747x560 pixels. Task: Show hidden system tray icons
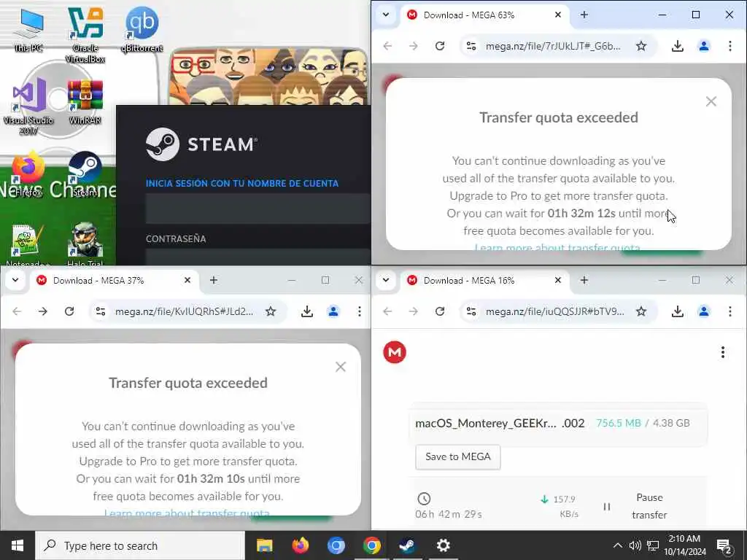617,545
